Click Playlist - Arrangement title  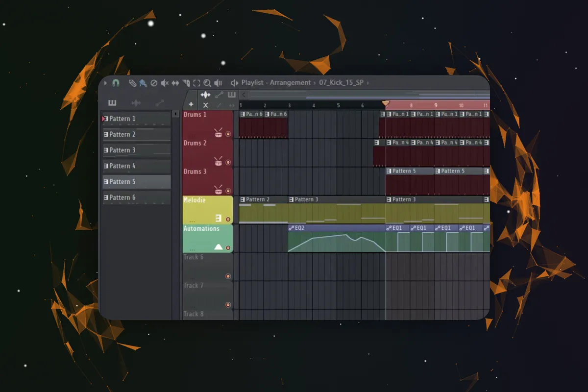tap(276, 83)
